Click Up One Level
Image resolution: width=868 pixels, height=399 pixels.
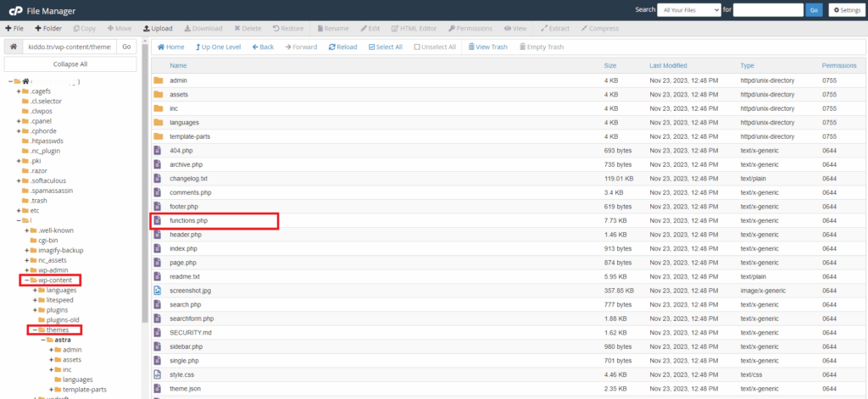218,47
